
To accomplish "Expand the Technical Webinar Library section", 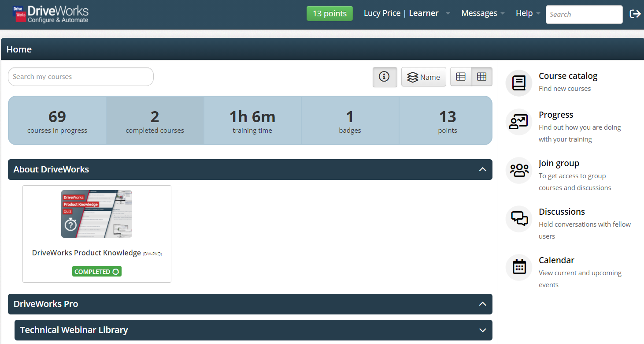I will 483,330.
